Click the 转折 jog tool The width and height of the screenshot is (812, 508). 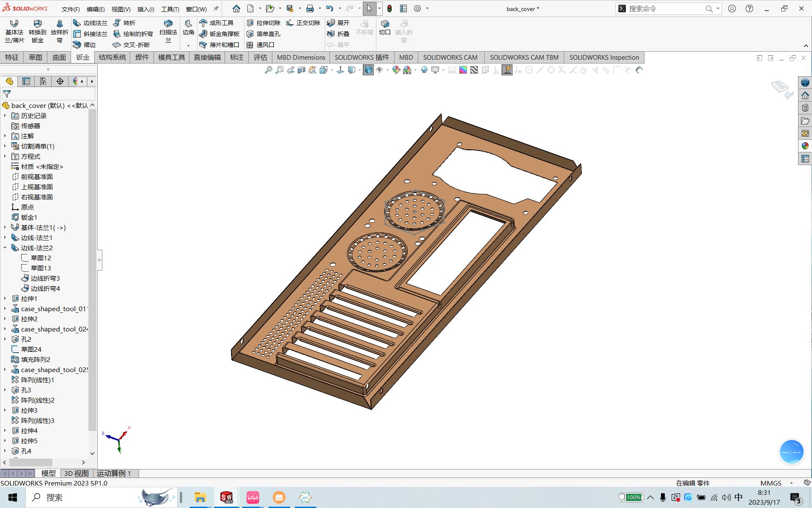124,23
